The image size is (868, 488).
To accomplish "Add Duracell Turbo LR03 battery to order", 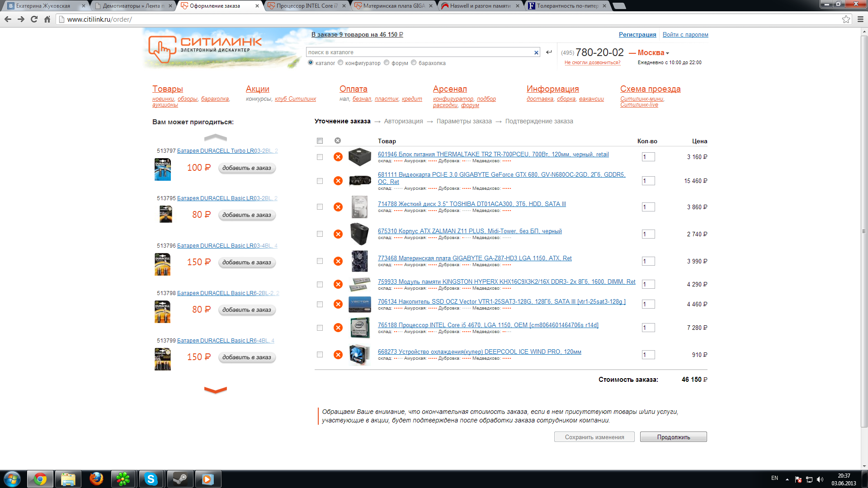I will tap(246, 168).
